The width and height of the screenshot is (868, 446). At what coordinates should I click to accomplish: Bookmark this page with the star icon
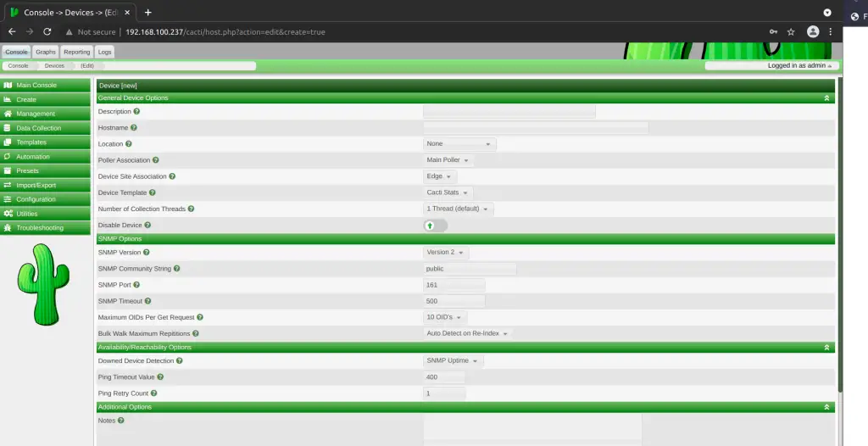tap(791, 32)
